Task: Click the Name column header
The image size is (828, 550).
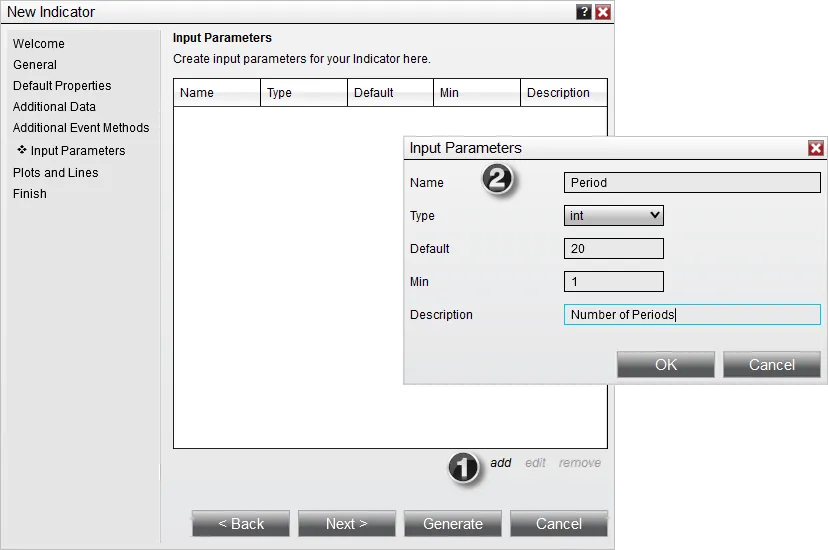Action: tap(217, 93)
